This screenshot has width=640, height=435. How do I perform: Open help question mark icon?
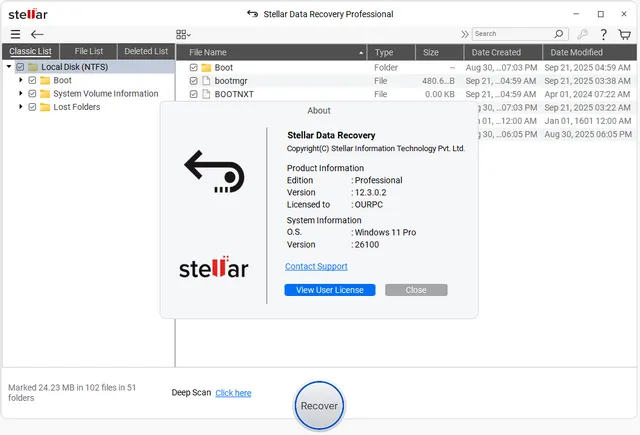[604, 34]
